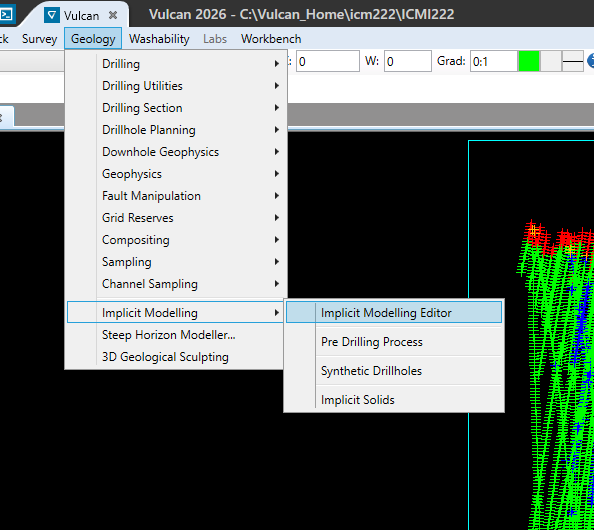
Task: Click the input field left of W
Action: (x=328, y=61)
